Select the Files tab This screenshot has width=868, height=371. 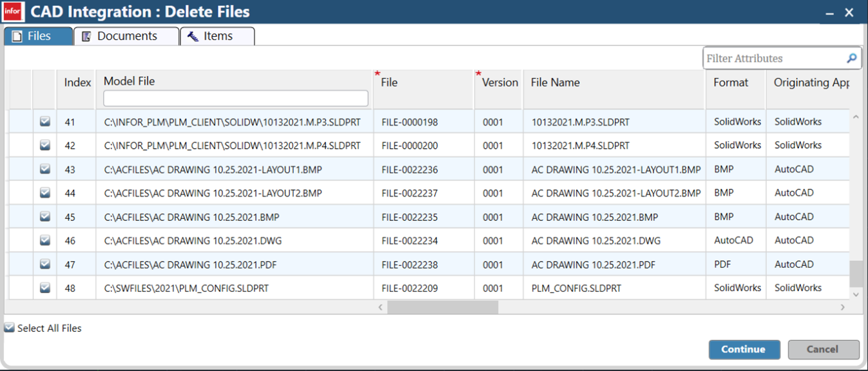point(38,36)
